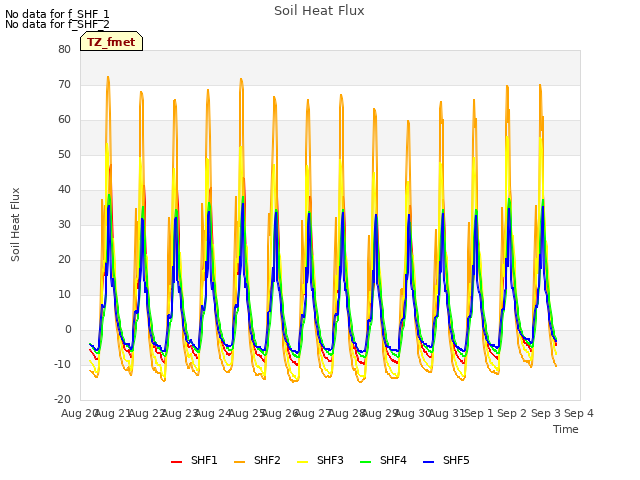Click the Soil Heat Flux chart title
This screenshot has width=640, height=480.
point(319,11)
